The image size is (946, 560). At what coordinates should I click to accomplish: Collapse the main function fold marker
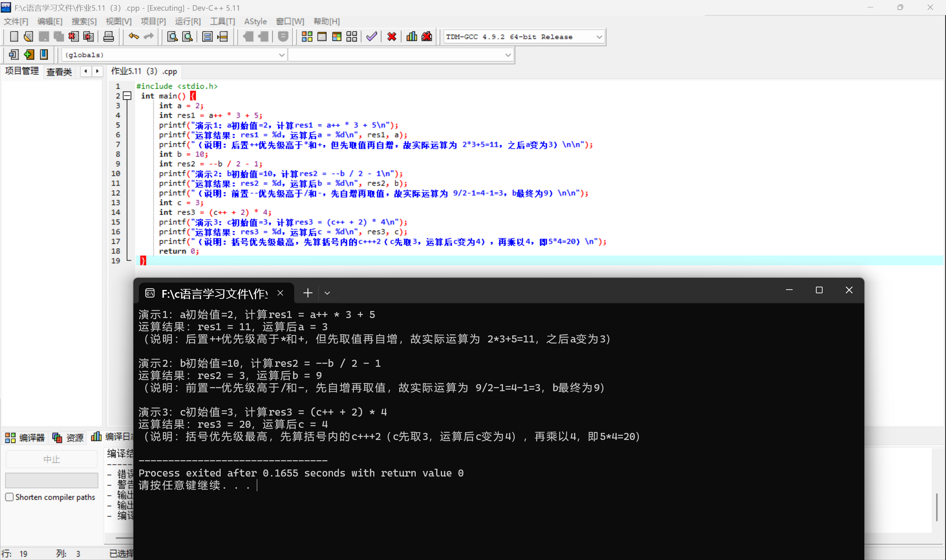[x=127, y=96]
